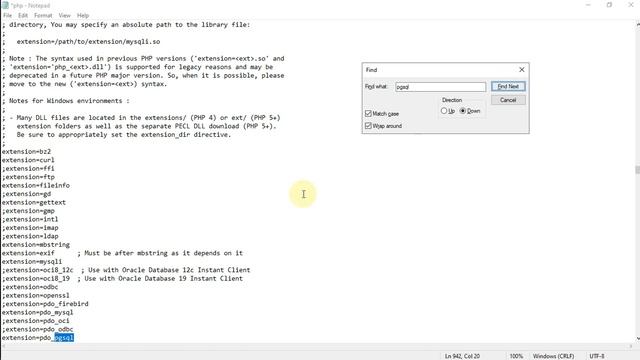Click the scroll down arrow

coord(638,339)
